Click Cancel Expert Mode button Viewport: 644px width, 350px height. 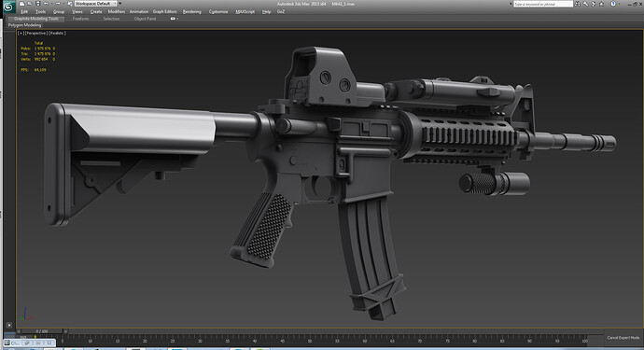coord(623,338)
